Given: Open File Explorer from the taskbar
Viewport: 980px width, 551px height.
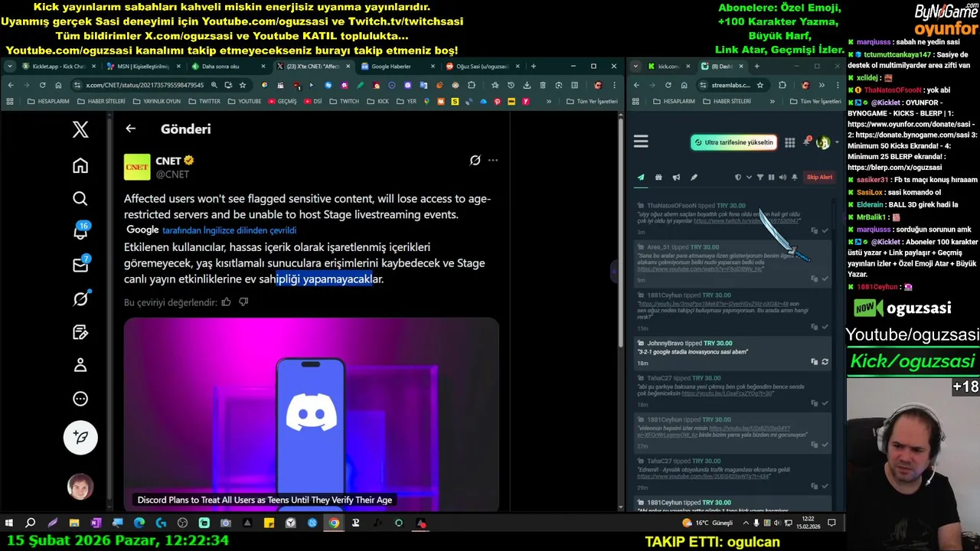Looking at the screenshot, I should point(74,523).
